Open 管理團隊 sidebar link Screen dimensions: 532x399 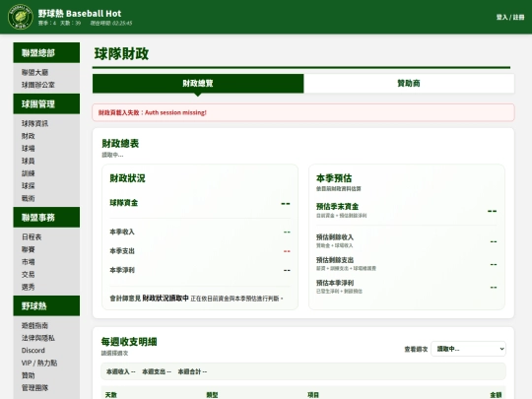pos(34,388)
